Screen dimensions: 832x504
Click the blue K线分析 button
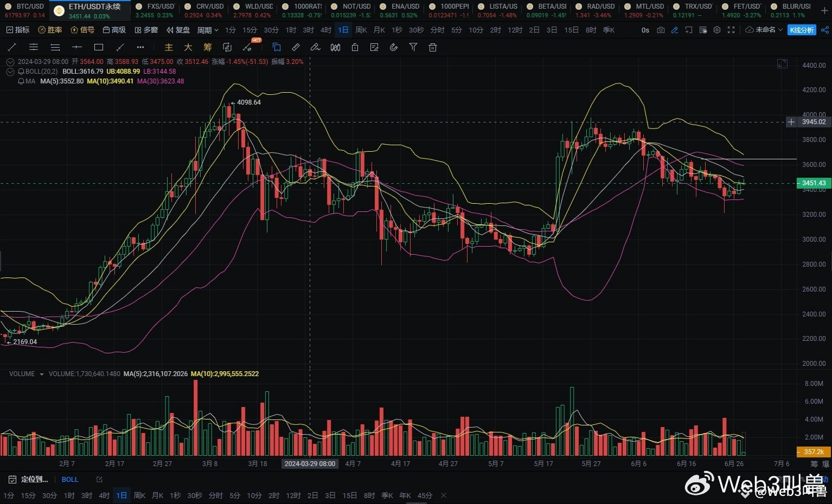[802, 30]
